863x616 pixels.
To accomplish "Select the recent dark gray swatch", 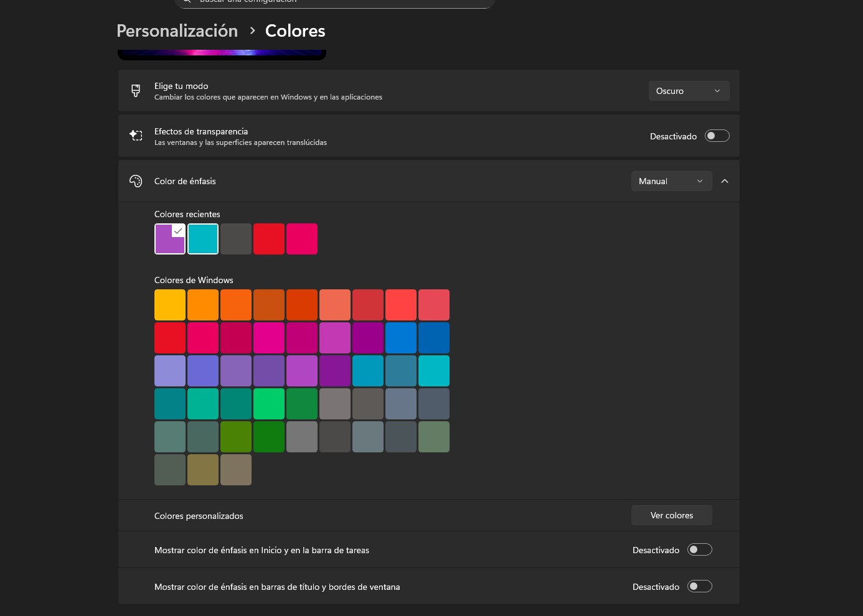I will [x=236, y=239].
